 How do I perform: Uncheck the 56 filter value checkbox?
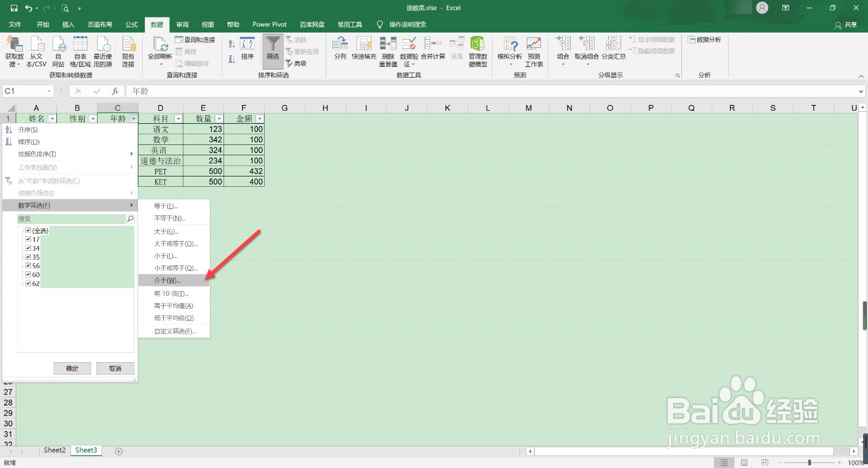coord(28,265)
